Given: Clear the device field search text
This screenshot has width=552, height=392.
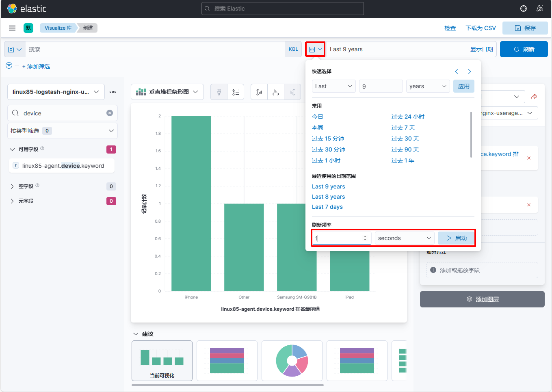Looking at the screenshot, I should coord(110,113).
